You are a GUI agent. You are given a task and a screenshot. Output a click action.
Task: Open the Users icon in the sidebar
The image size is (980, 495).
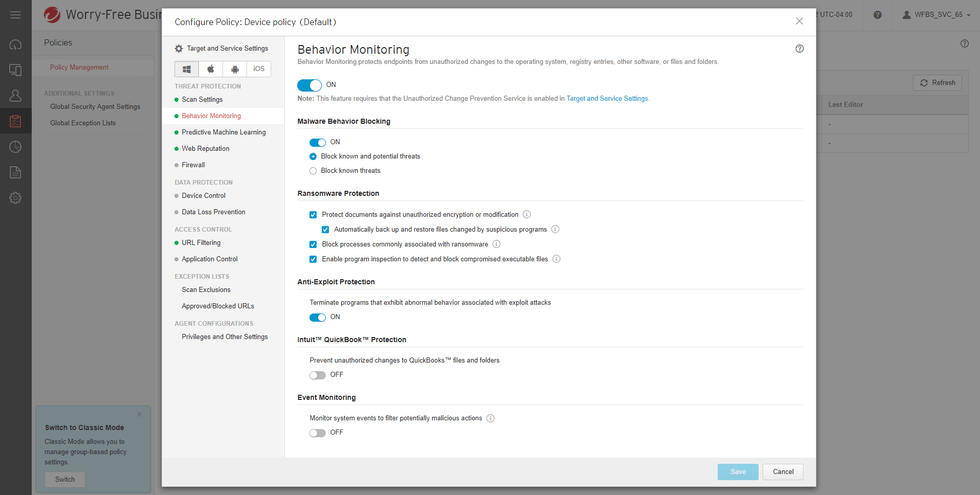(16, 96)
